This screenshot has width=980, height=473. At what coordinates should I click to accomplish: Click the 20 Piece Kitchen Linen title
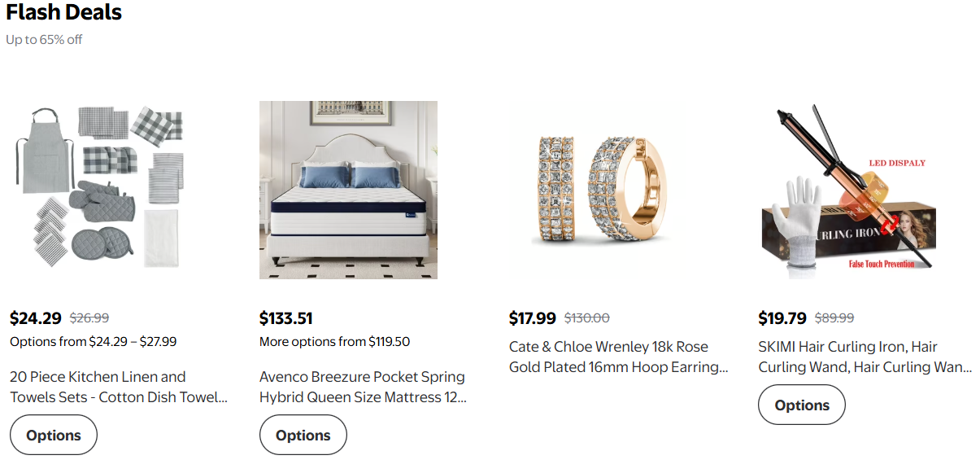(x=118, y=387)
